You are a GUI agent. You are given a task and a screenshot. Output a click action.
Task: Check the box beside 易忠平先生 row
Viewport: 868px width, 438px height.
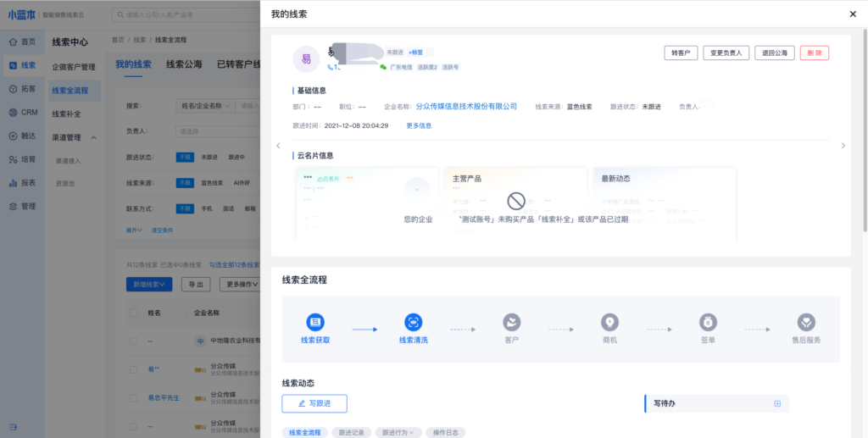tap(133, 397)
